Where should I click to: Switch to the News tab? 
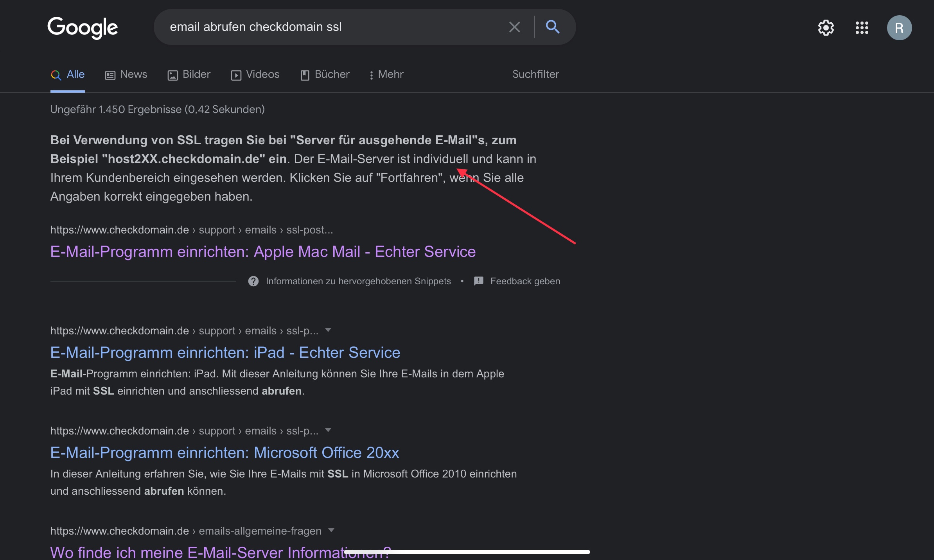(x=126, y=74)
